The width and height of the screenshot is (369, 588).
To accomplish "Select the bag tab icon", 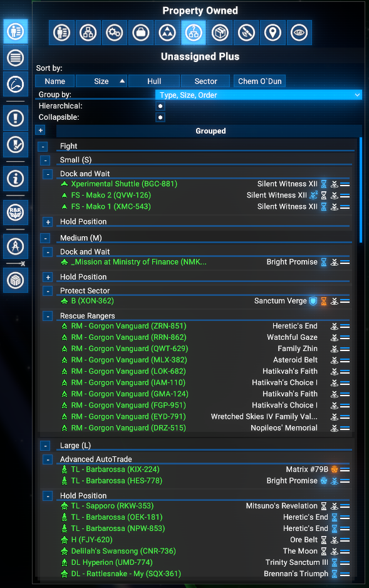I will (x=141, y=33).
